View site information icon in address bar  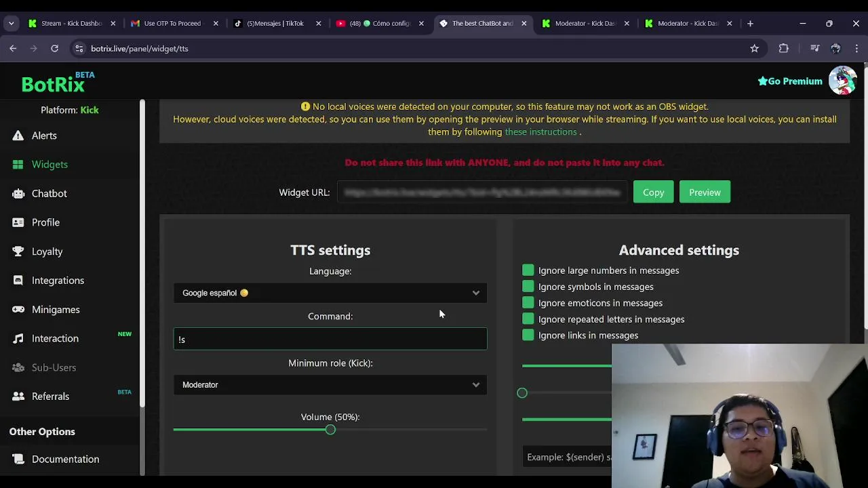coord(79,49)
